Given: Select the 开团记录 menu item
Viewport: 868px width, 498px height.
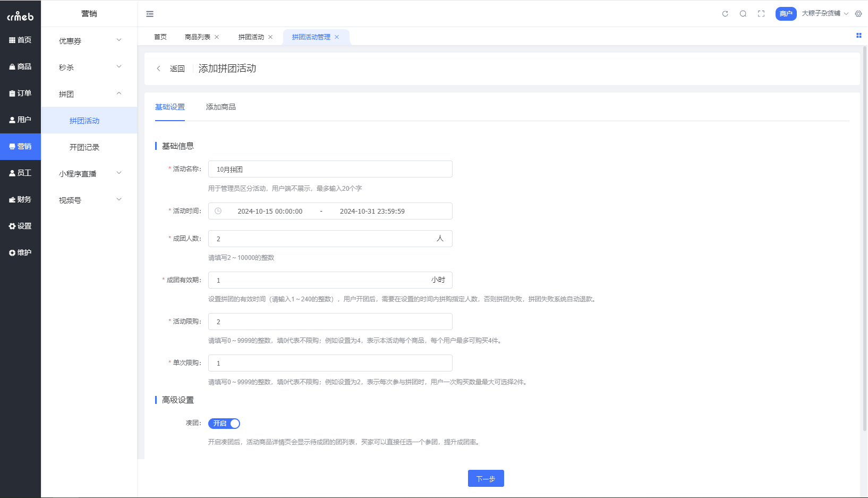Looking at the screenshot, I should pyautogui.click(x=84, y=147).
